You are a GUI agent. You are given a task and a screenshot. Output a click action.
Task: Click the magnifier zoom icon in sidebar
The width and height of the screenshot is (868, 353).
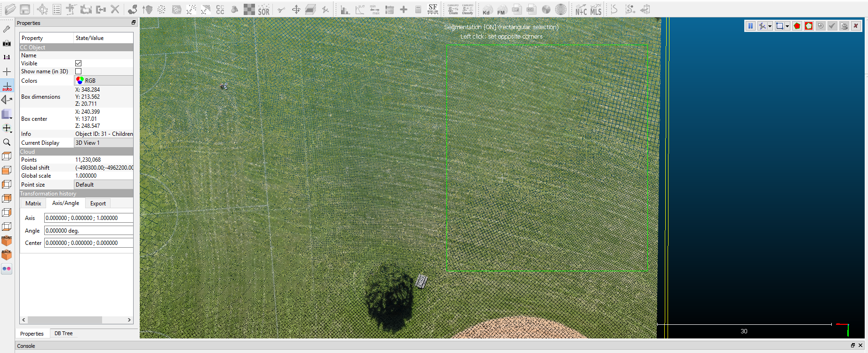[7, 142]
